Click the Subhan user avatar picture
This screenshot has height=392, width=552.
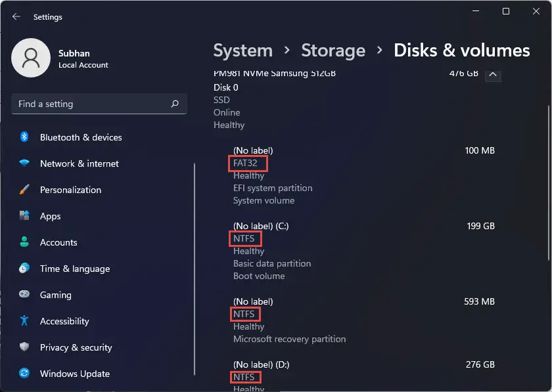pos(31,58)
